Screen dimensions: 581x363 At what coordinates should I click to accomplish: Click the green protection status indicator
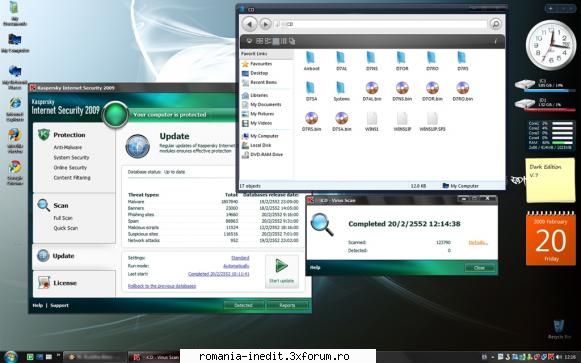coord(115,114)
